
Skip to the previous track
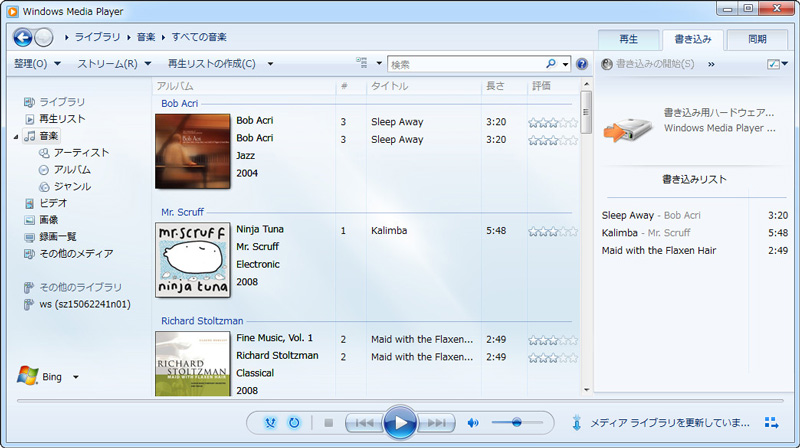click(x=364, y=423)
